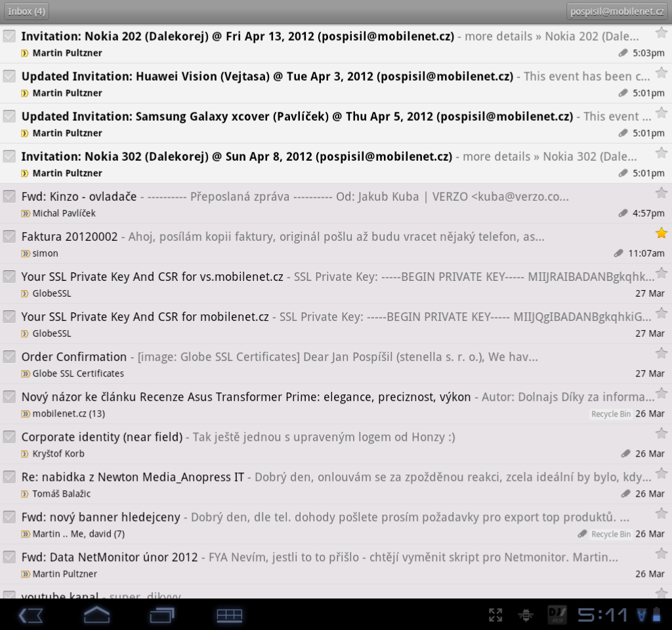Open the recent apps icon
The image size is (672, 630).
pos(162,615)
